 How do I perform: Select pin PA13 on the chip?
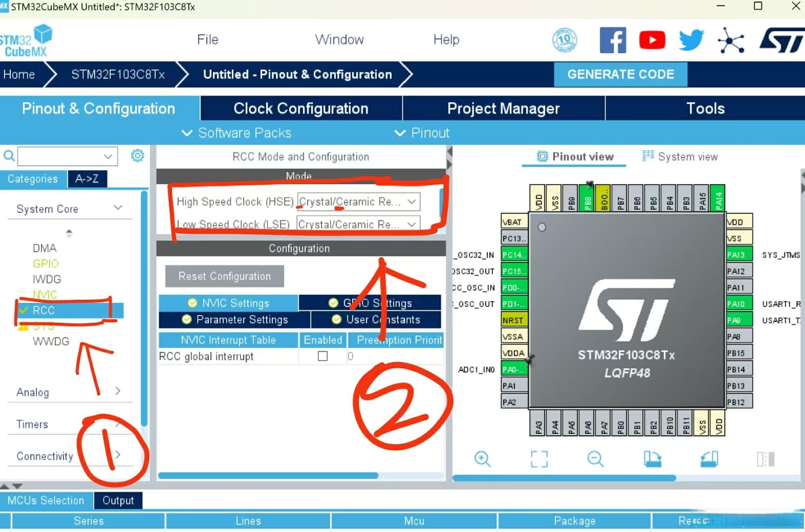point(739,255)
